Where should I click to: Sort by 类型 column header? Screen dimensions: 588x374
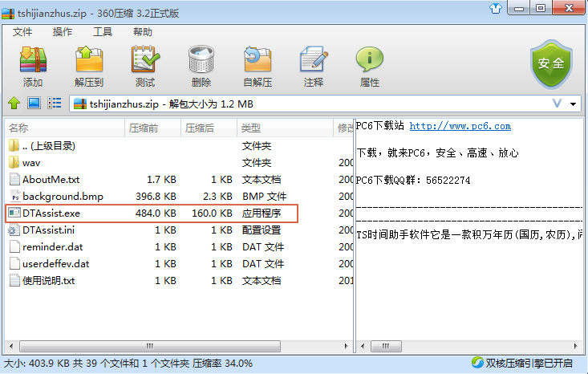pos(285,128)
